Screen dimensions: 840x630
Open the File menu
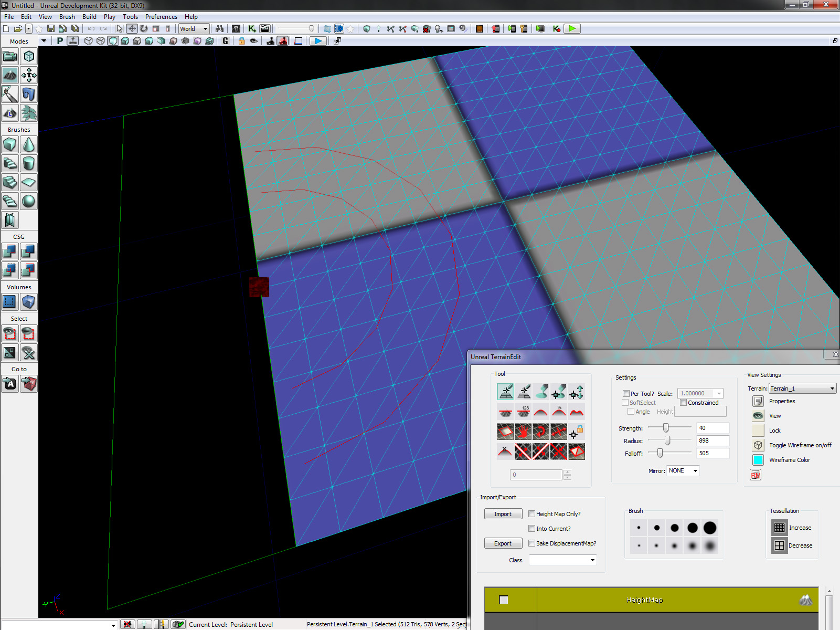click(x=9, y=17)
